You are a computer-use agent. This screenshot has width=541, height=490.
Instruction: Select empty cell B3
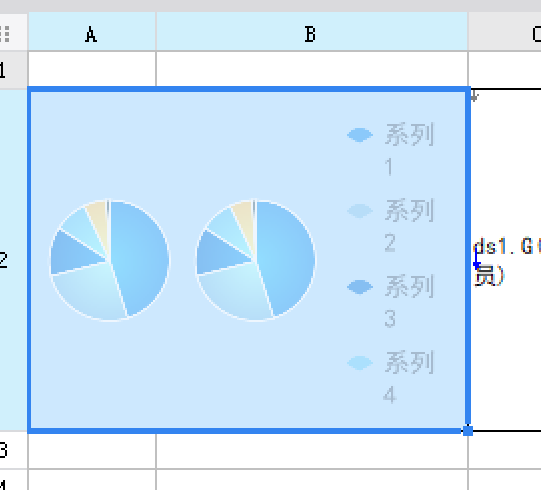312,451
